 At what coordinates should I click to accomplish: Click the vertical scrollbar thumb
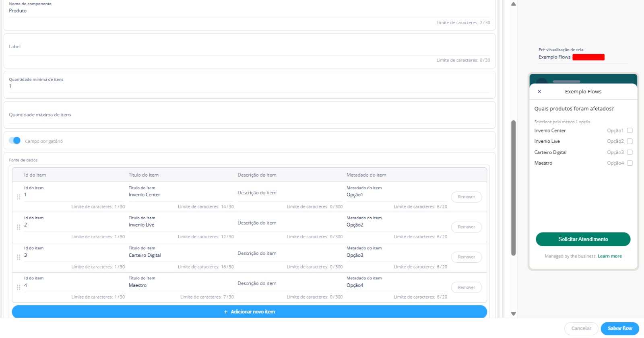513,188
